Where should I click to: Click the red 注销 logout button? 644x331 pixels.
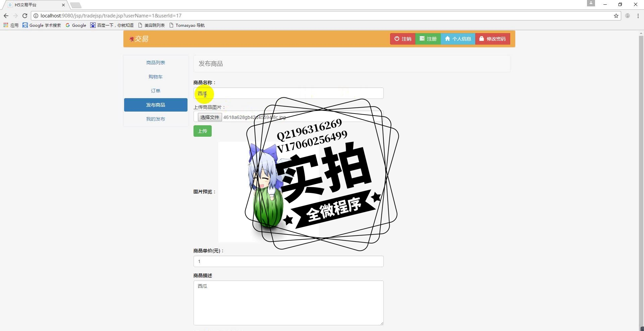[403, 39]
